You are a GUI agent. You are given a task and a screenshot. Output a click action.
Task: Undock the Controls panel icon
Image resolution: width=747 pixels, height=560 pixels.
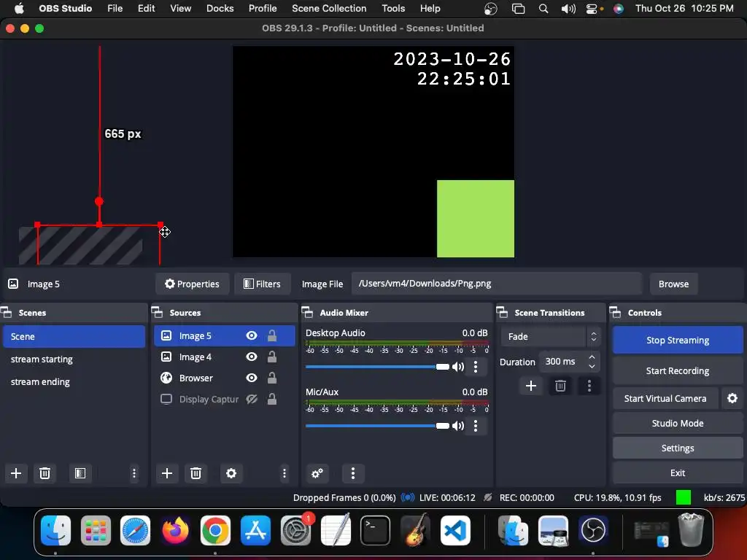pos(616,312)
